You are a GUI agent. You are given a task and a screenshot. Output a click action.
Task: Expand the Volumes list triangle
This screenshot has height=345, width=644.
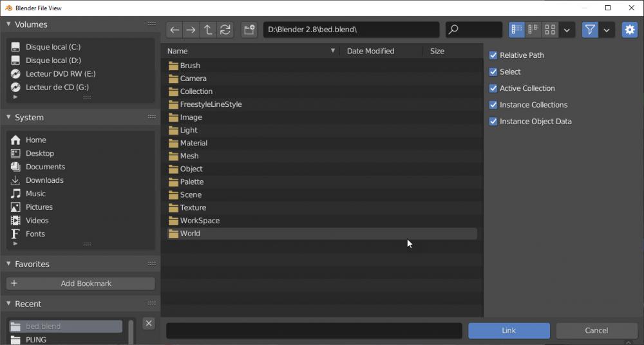pos(15,97)
